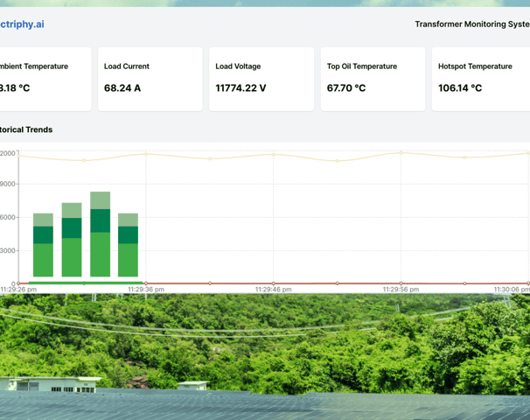530x420 pixels.
Task: Click voltage line point at 11:29:36 pm
Action: point(146,154)
